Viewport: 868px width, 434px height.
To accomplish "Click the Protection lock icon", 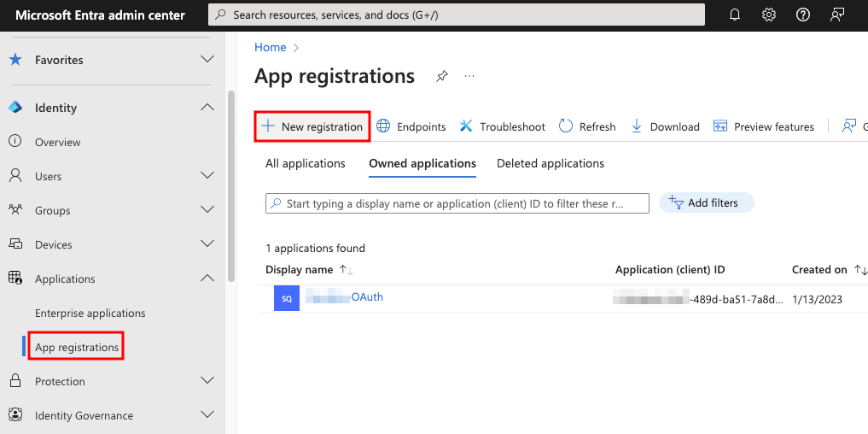I will 15,381.
